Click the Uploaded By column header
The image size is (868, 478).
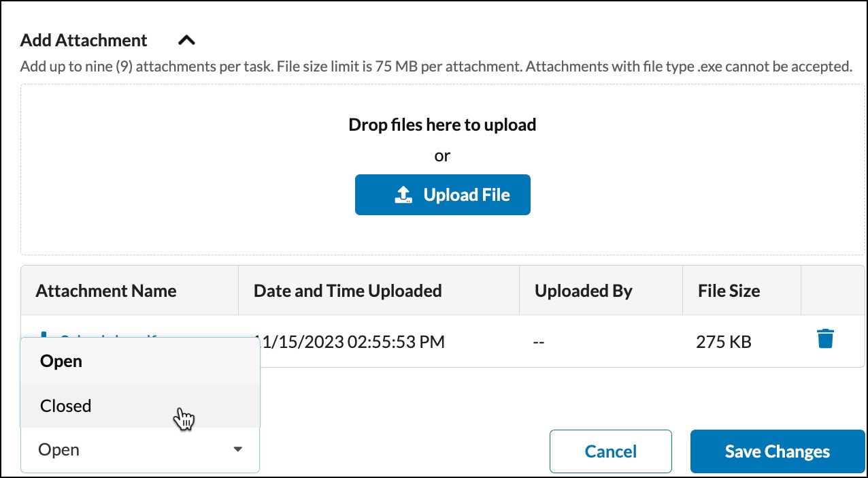click(584, 291)
